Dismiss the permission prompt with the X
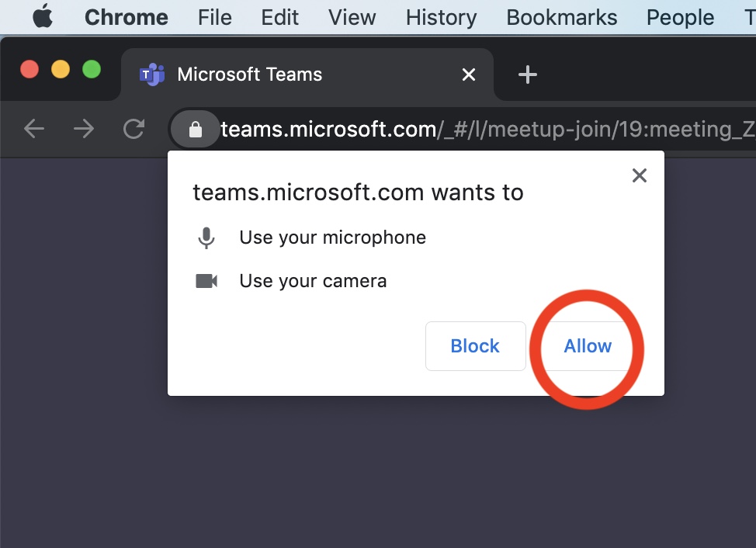Image resolution: width=756 pixels, height=548 pixels. (x=640, y=175)
